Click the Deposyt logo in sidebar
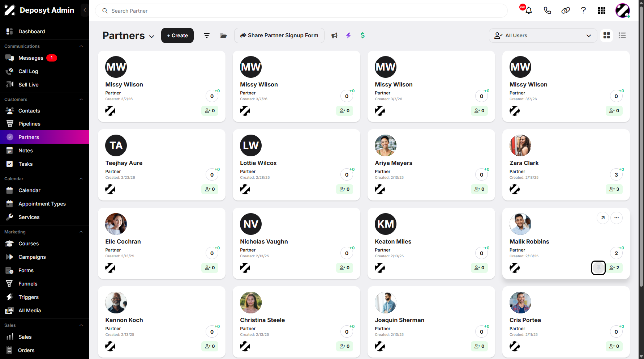Viewport: 644px width, 359px height. [10, 10]
